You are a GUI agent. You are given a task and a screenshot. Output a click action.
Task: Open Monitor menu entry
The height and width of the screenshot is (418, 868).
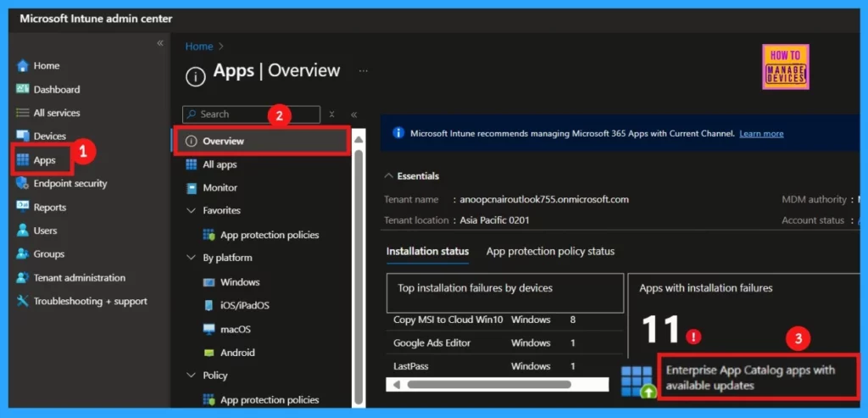(220, 188)
